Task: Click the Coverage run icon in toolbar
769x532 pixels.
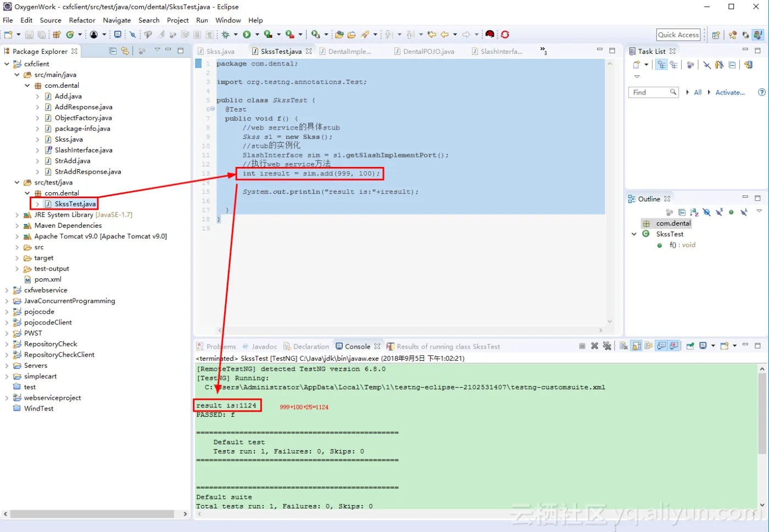Action: coord(268,35)
